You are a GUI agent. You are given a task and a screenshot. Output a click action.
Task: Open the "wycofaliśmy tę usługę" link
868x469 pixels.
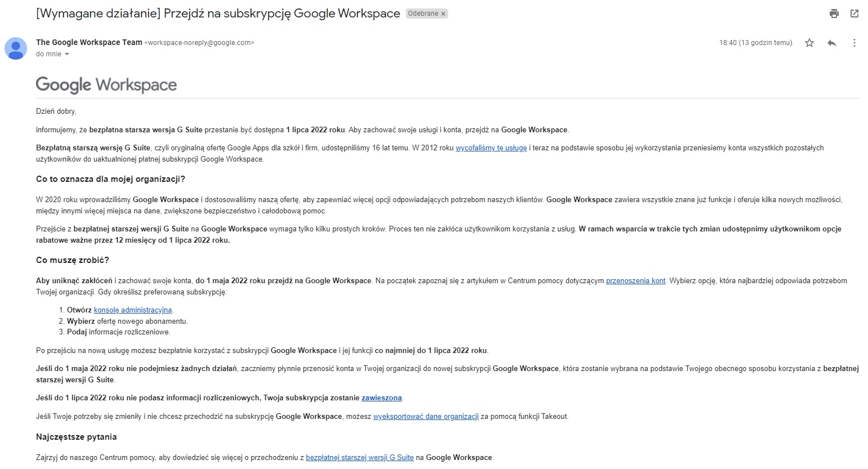[x=492, y=148]
